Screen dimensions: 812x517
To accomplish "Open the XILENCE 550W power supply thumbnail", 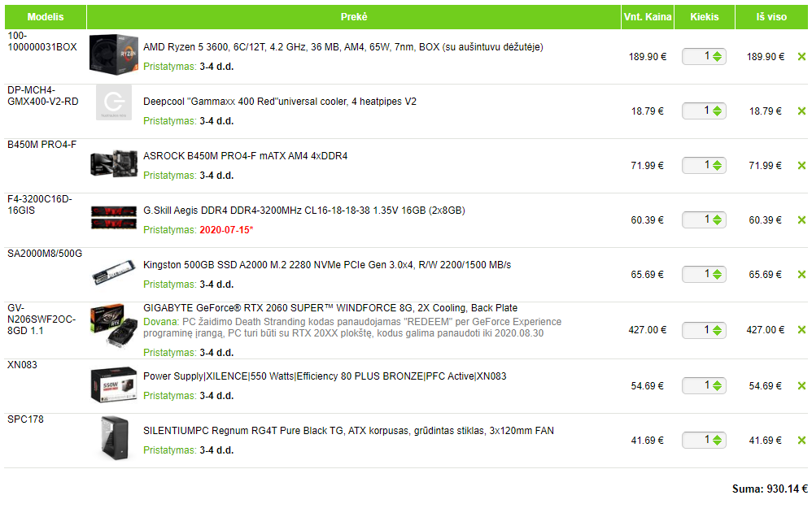I will click(x=113, y=385).
